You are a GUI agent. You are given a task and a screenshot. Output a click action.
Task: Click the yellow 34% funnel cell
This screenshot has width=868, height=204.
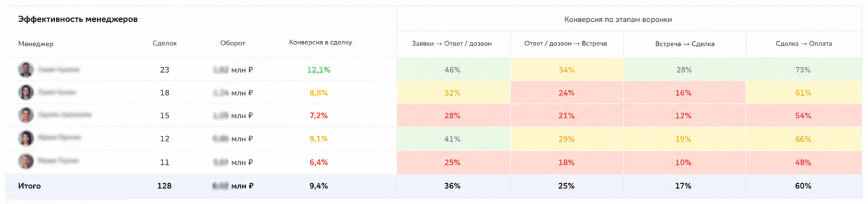pyautogui.click(x=567, y=70)
